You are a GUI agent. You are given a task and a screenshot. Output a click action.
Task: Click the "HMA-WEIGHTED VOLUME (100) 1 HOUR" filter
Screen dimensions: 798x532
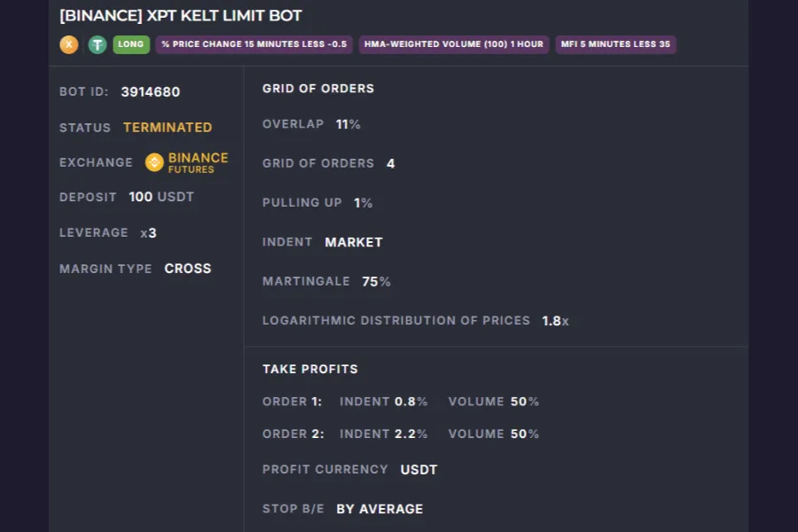tap(453, 43)
